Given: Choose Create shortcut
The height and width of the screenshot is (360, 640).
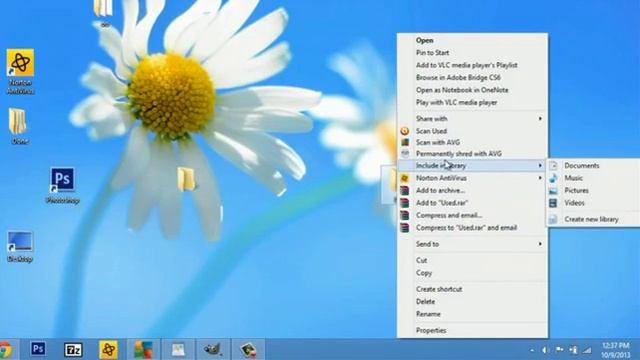Looking at the screenshot, I should click(472, 289).
